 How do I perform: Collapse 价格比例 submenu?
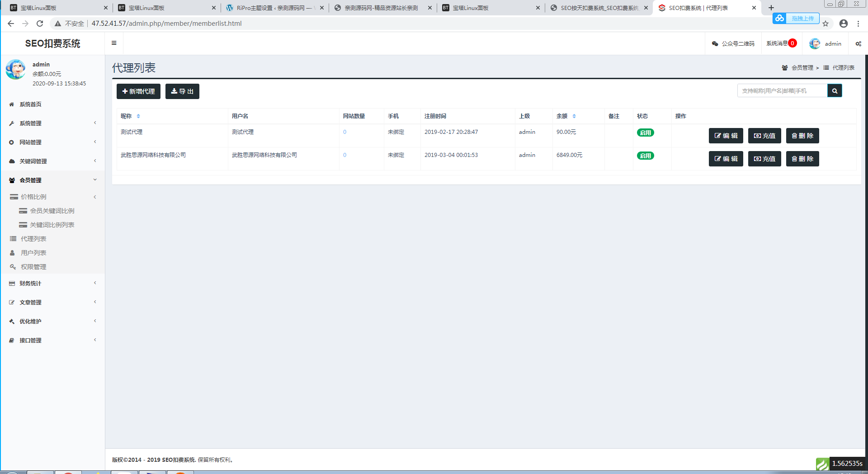tap(52, 197)
